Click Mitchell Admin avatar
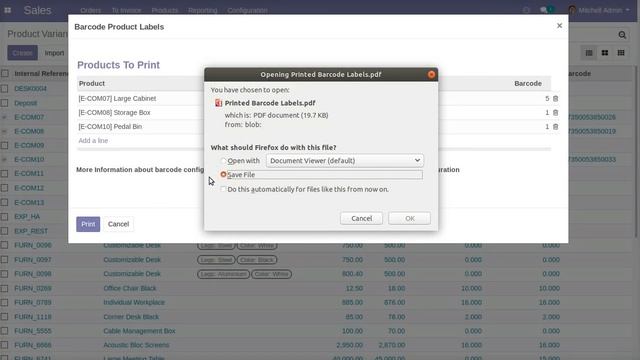The width and height of the screenshot is (640, 360). tap(572, 10)
